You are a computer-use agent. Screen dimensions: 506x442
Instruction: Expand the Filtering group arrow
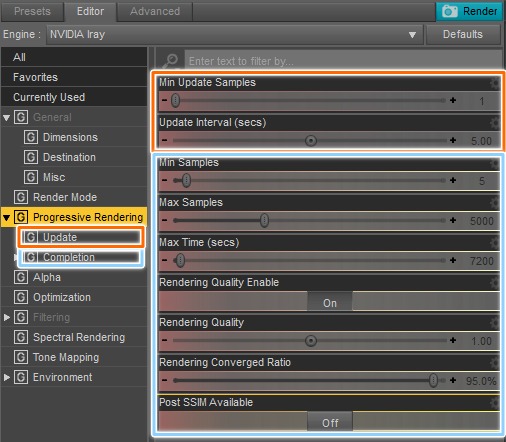coord(7,317)
